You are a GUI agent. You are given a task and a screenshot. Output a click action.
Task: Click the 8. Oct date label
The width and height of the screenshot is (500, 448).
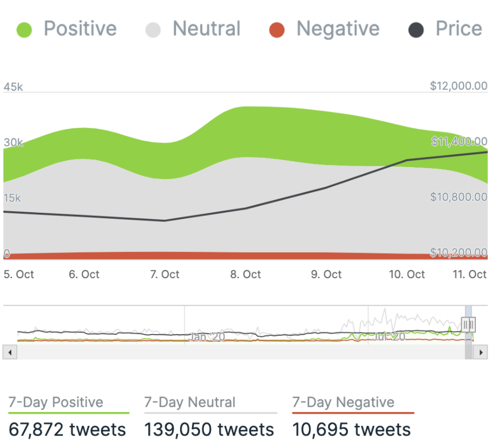click(x=246, y=274)
